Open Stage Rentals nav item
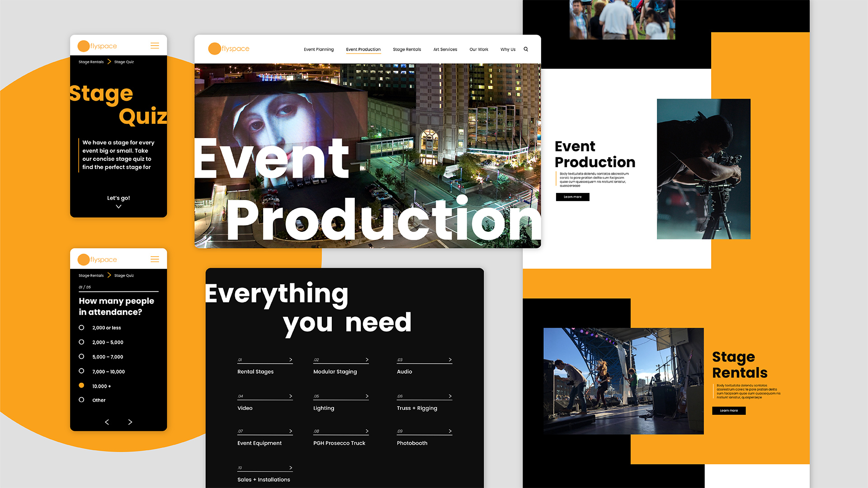This screenshot has width=868, height=488. tap(407, 49)
